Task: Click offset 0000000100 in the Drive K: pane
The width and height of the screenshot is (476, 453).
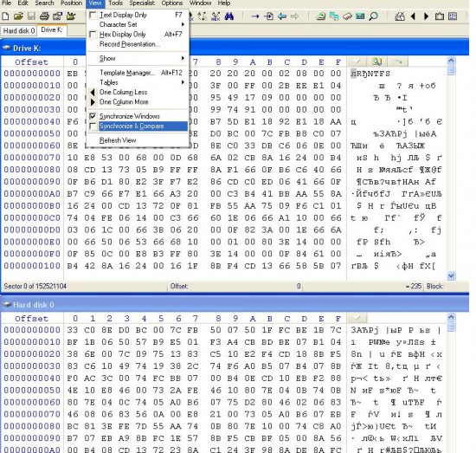Action: pos(32,266)
